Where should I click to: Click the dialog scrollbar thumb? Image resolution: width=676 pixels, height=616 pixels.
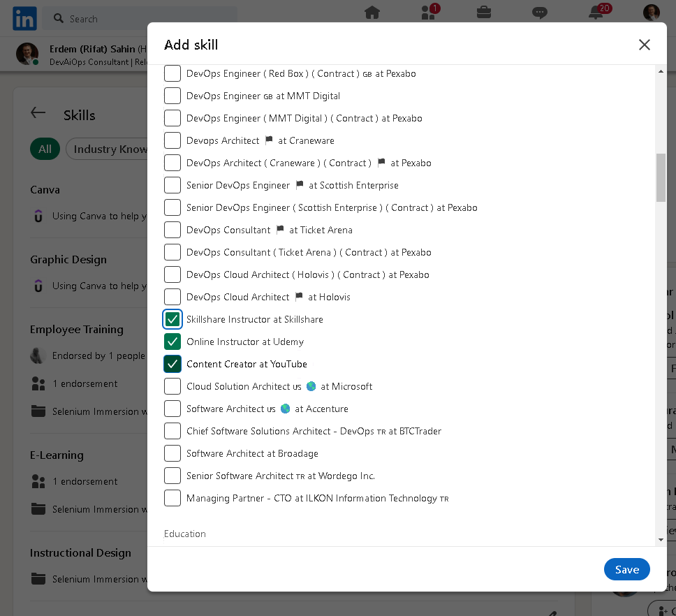click(x=661, y=177)
